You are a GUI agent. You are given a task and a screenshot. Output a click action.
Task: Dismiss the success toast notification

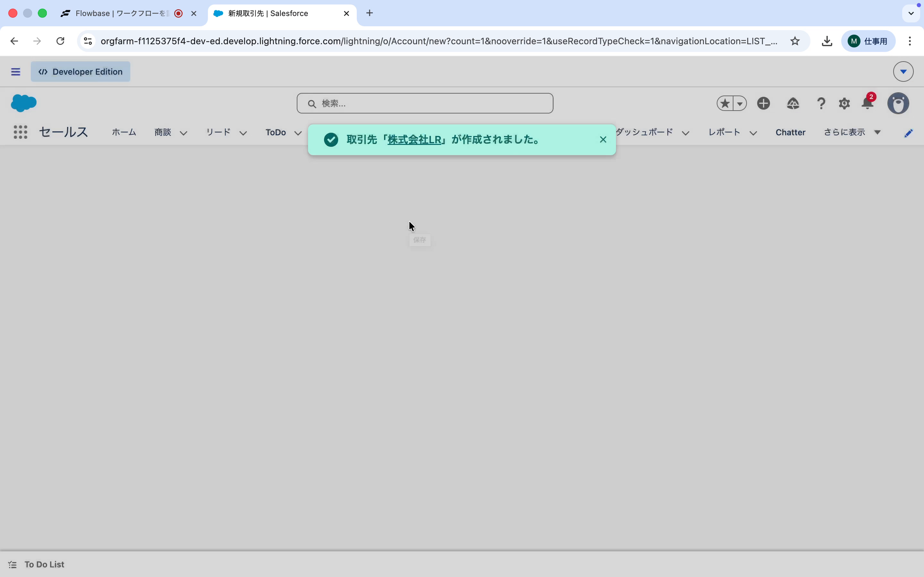coord(603,140)
